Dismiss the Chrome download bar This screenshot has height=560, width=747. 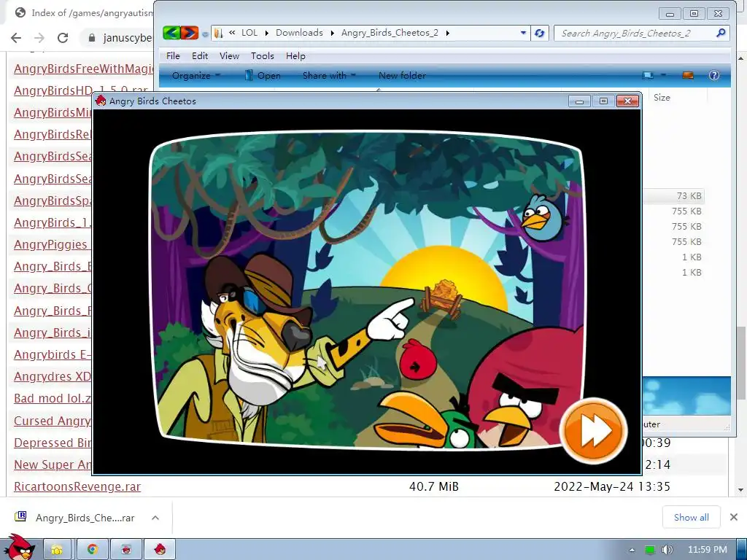click(x=734, y=517)
